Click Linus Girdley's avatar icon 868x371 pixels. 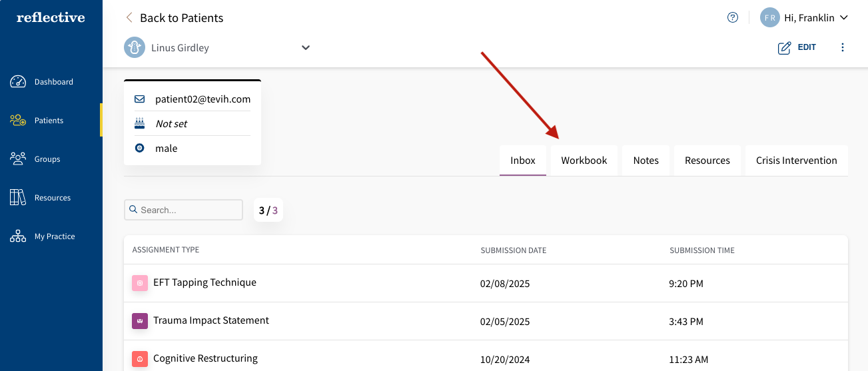(135, 47)
